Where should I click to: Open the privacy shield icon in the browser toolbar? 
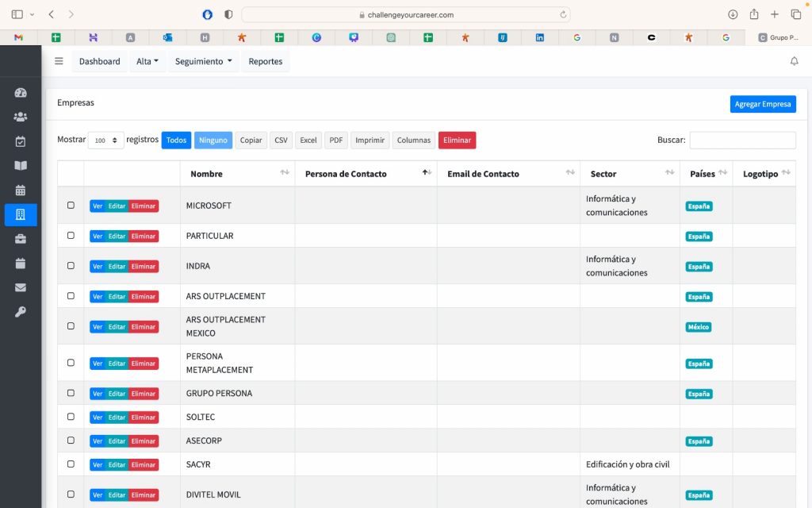tap(228, 14)
